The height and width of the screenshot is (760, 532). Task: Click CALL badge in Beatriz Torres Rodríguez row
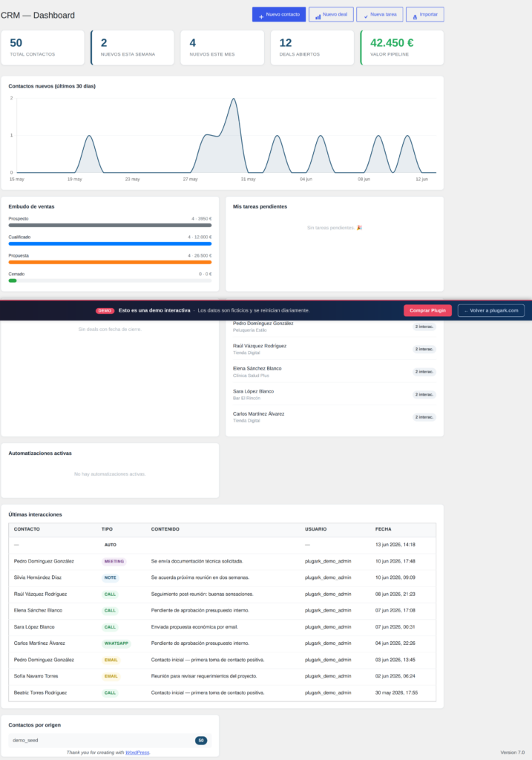110,693
